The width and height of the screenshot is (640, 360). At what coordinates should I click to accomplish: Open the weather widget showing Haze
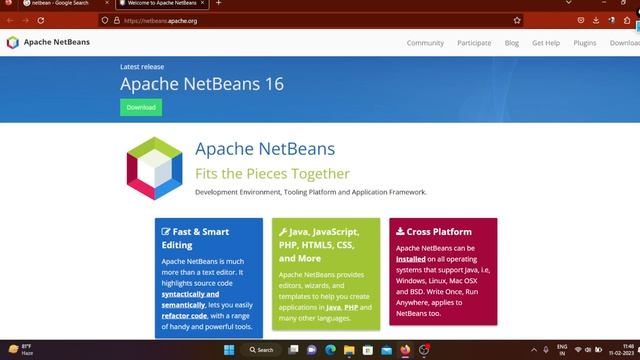(20, 350)
